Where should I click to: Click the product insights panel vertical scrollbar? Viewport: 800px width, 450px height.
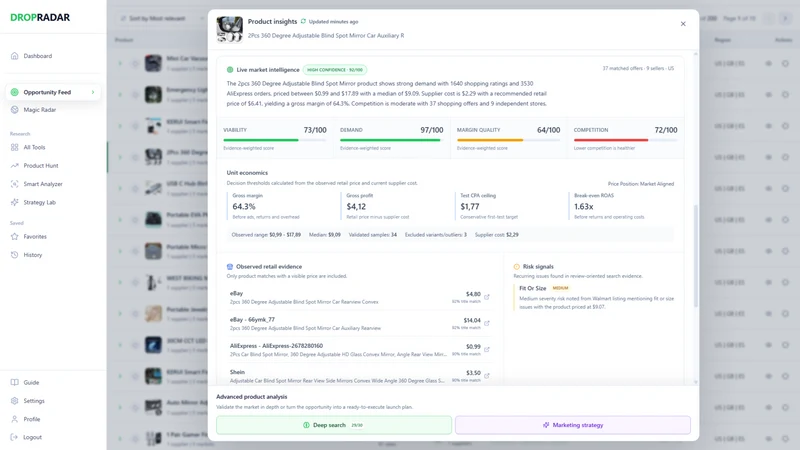pos(695,256)
